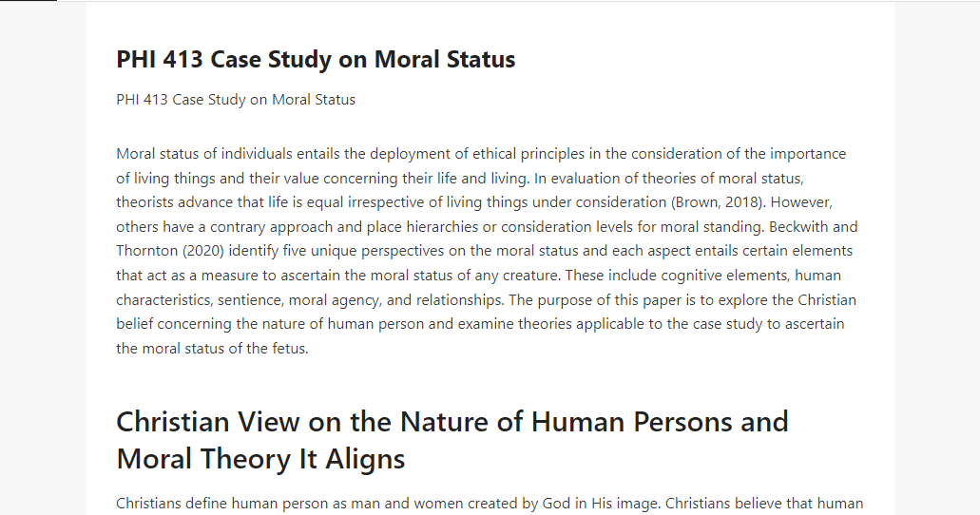This screenshot has height=515, width=980.
Task: Click the line "Moral Theory It Aligns" in the heading
Action: (x=260, y=459)
